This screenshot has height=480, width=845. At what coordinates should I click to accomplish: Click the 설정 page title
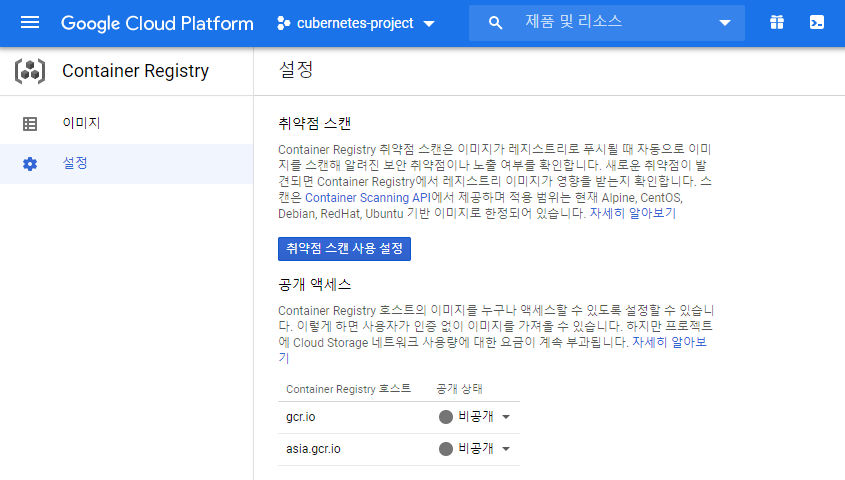coord(296,69)
